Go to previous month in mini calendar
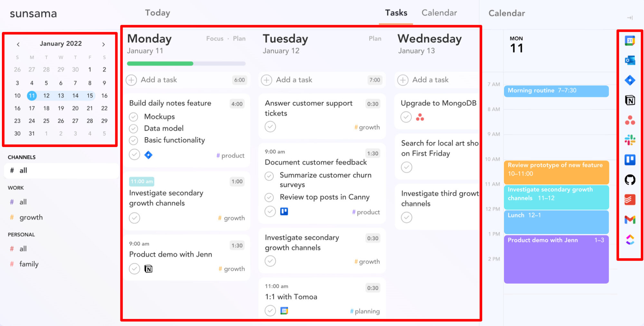 click(x=18, y=44)
